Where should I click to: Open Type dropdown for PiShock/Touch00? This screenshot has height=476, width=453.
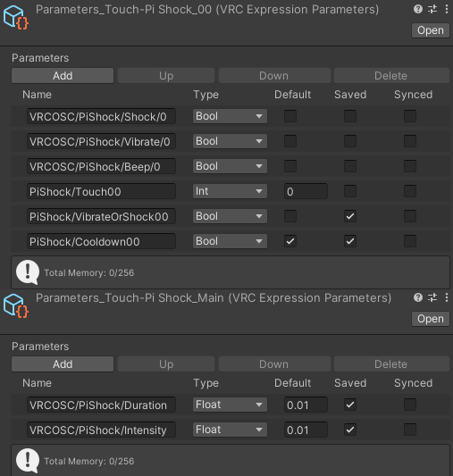230,191
